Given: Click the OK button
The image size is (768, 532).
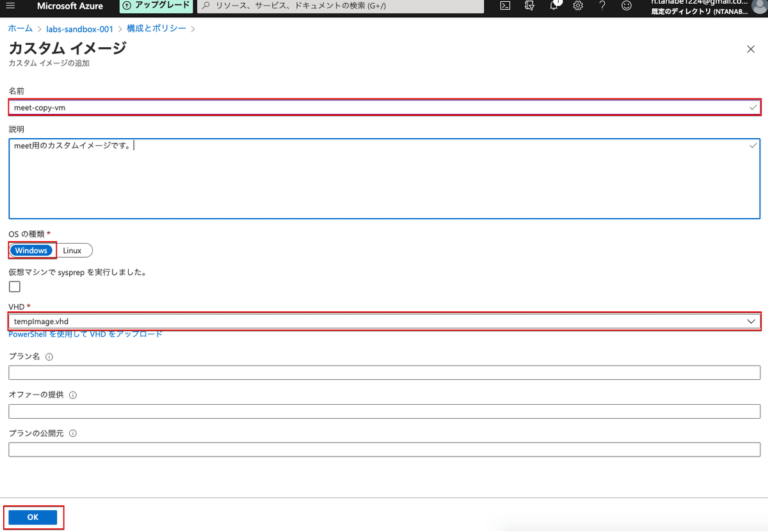Looking at the screenshot, I should click(33, 517).
